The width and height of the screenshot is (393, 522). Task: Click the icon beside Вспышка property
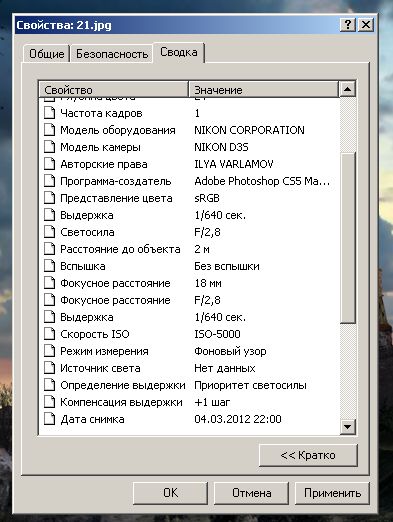(x=49, y=266)
